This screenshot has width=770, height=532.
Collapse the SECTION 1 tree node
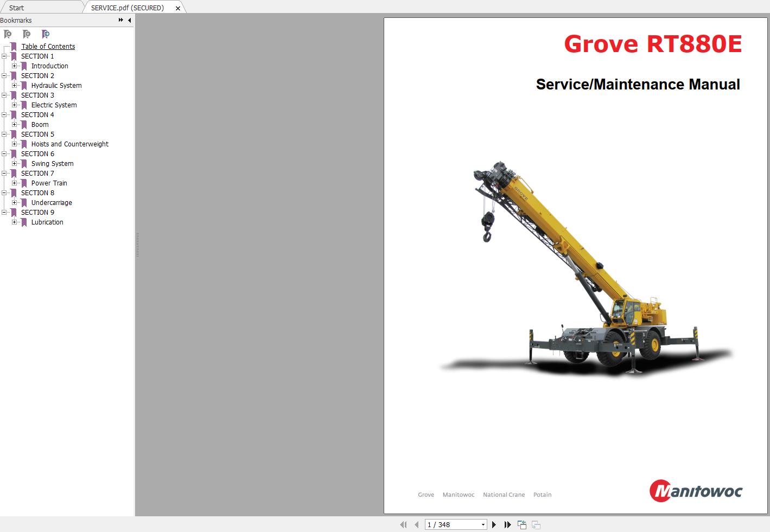click(4, 56)
